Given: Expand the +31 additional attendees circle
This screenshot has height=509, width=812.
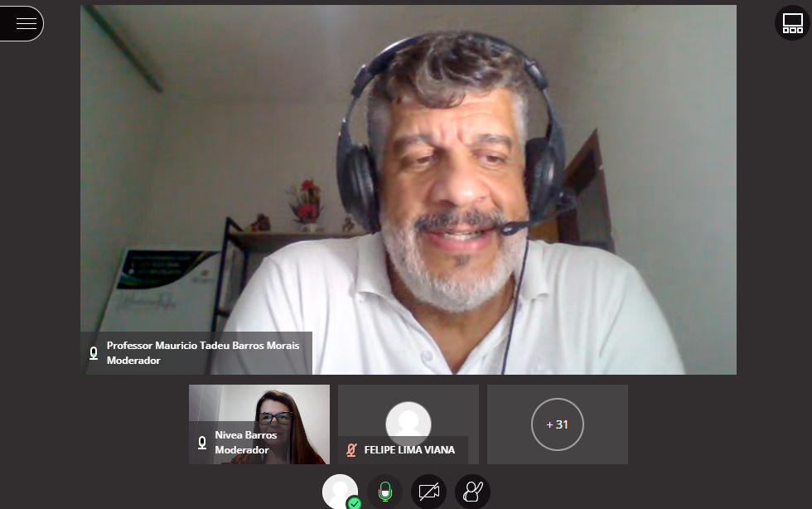Looking at the screenshot, I should 557,424.
